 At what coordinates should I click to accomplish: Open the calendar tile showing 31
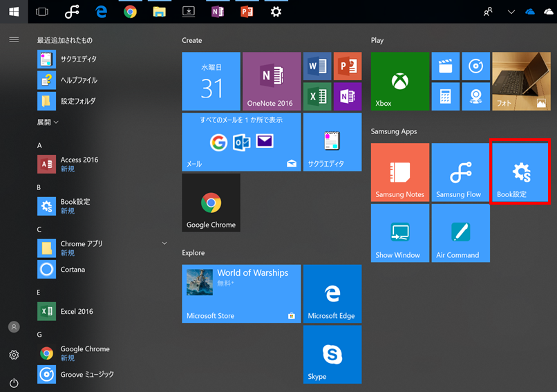[211, 81]
